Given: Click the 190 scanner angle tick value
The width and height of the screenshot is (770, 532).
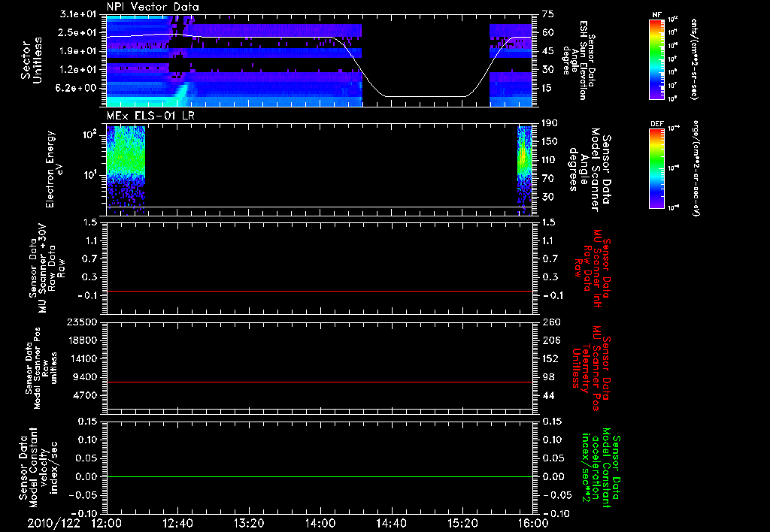Looking at the screenshot, I should click(550, 123).
